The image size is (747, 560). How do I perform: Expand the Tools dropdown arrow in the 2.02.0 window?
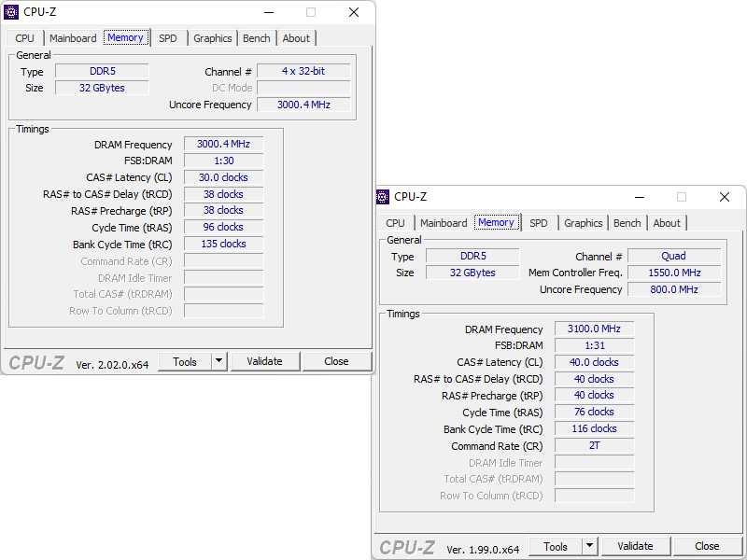(219, 362)
